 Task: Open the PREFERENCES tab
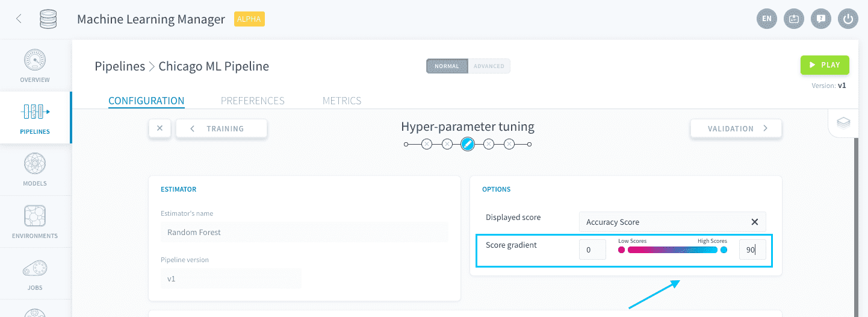coord(253,101)
